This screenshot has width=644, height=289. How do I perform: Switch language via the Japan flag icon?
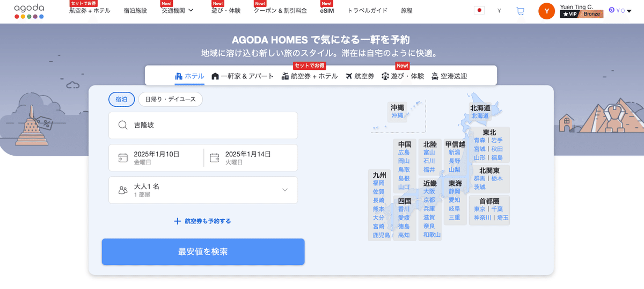(479, 10)
